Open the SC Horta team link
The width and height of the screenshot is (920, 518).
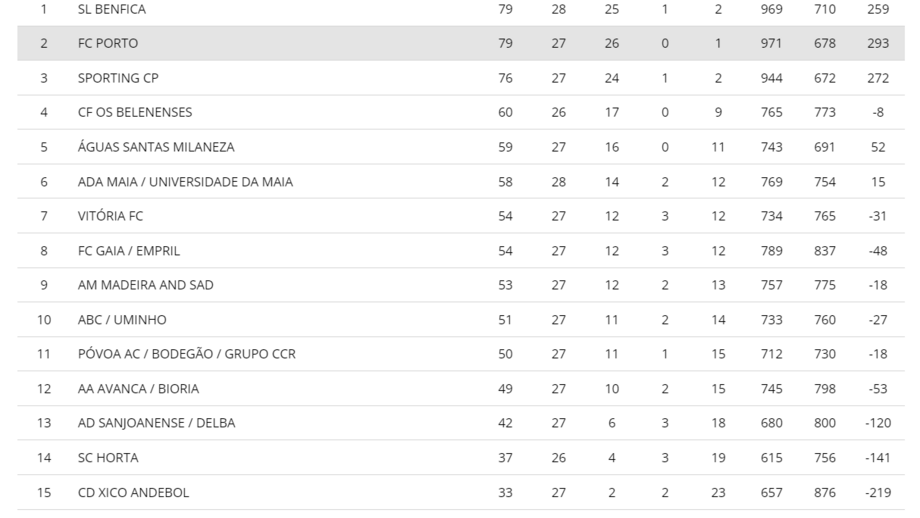[x=108, y=458]
